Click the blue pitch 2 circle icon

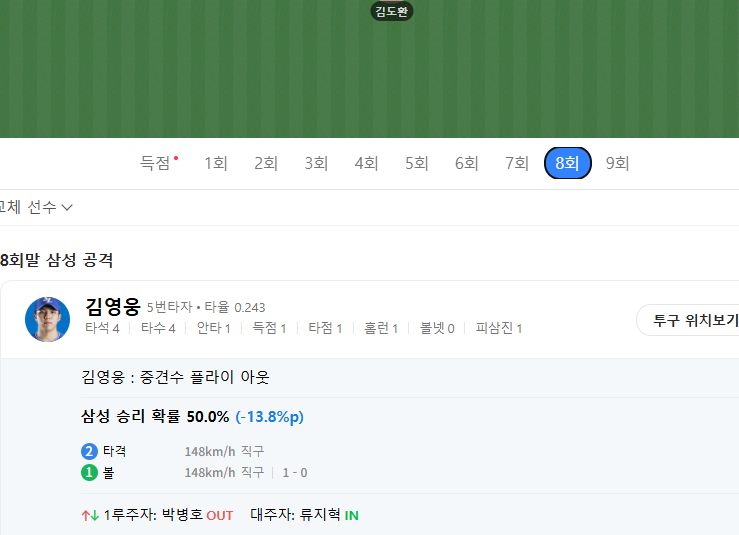click(x=89, y=451)
